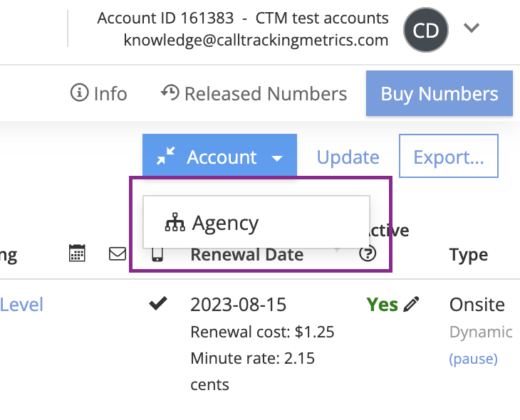The width and height of the screenshot is (520, 420).
Task: Click the info circle icon beside Info
Action: coord(79,93)
